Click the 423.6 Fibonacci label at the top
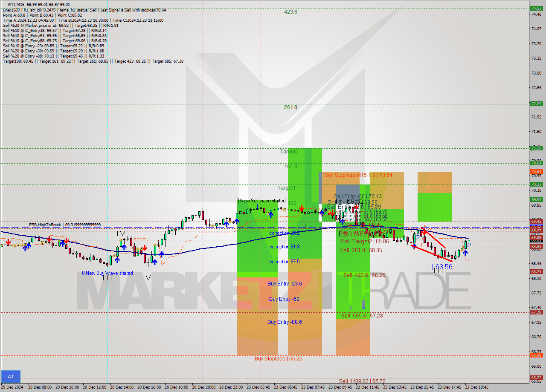Screen dimensions: 546x392 coord(290,12)
